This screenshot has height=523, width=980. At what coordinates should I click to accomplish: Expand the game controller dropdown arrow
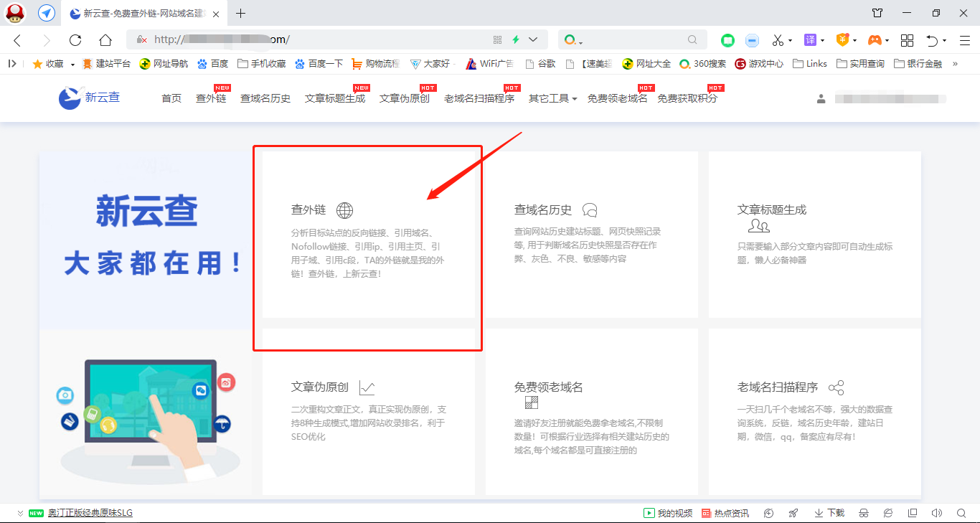887,41
